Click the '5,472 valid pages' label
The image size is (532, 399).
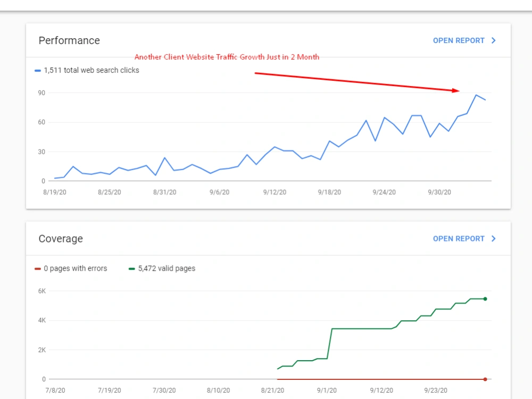click(x=167, y=268)
